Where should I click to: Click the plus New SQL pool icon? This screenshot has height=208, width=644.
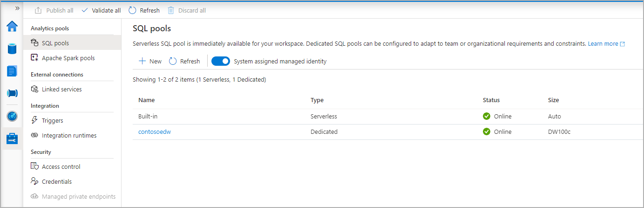142,61
